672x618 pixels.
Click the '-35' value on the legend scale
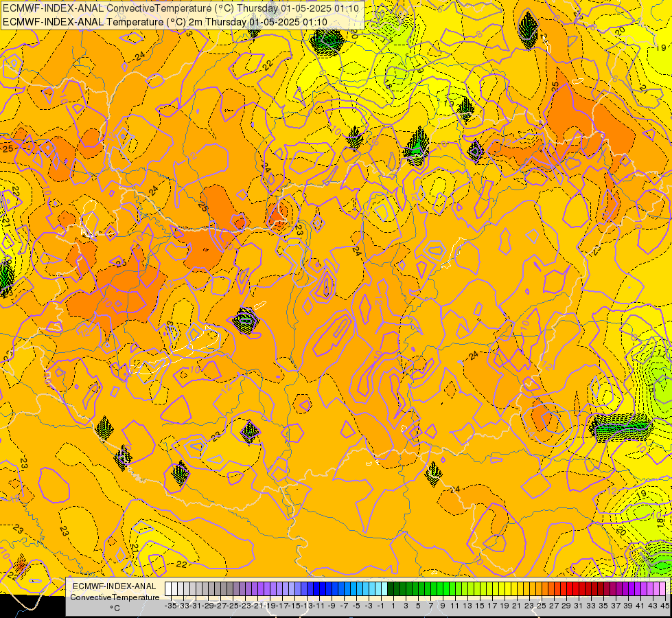point(170,606)
